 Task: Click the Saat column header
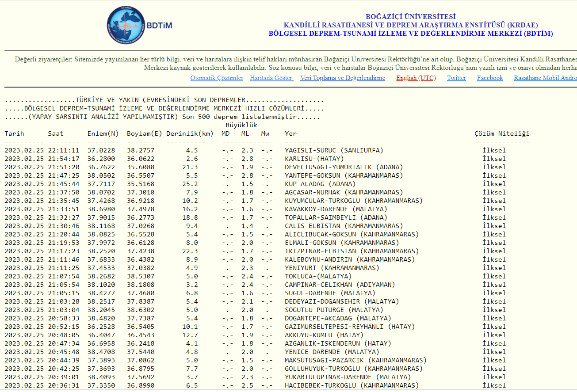click(x=56, y=133)
